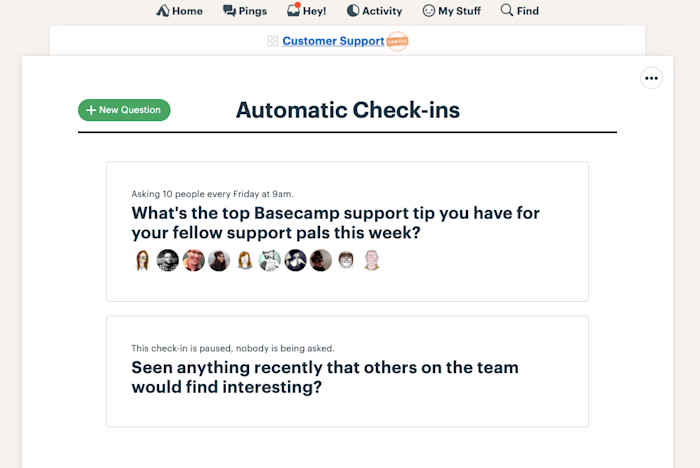Screen dimensions: 700x468
Task: Click the eighth avatar wearing sunglasses
Action: coord(321,260)
